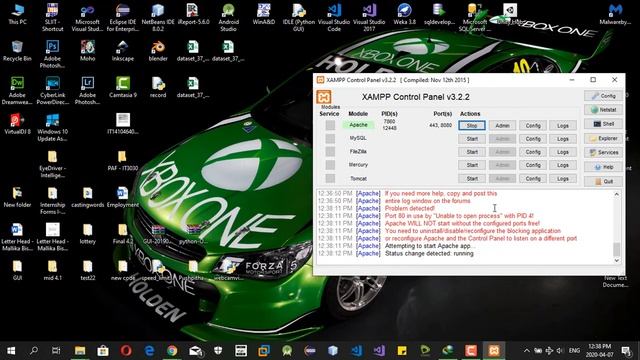Click the log scrollbar down arrow
This screenshot has height=360, width=640.
[x=616, y=260]
